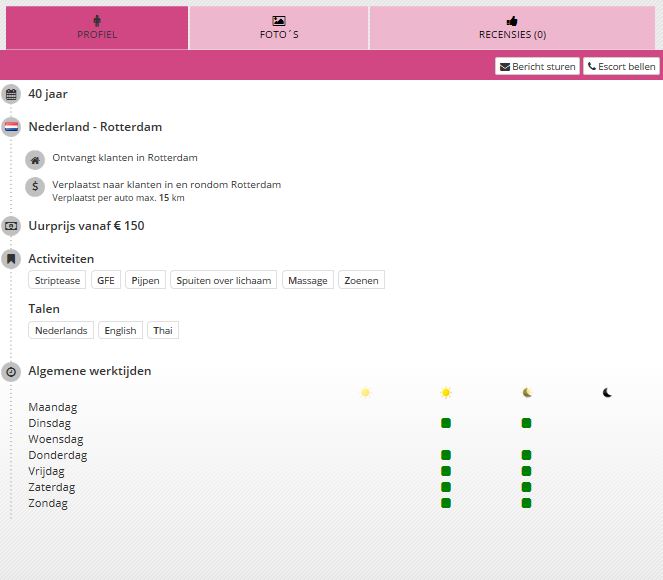Screen dimensions: 663x580
Task: Click the dollar icon for Verplaatst naar klanten
Action: pyautogui.click(x=35, y=186)
